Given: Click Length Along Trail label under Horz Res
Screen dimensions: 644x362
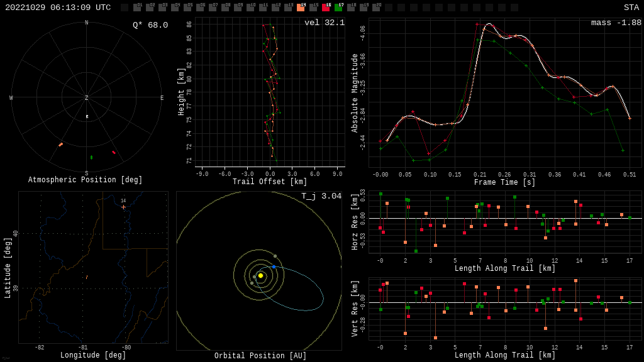Looking at the screenshot, I should (x=505, y=268).
